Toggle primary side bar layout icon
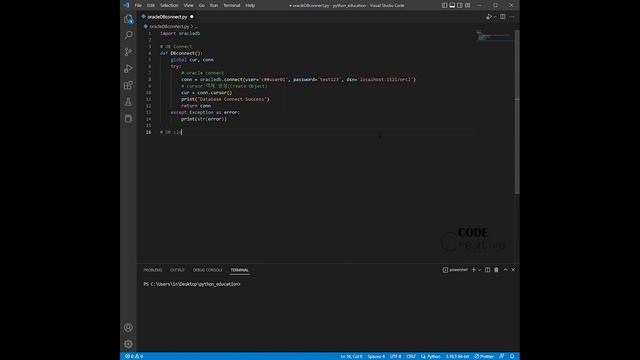The image size is (640, 360). pos(444,5)
